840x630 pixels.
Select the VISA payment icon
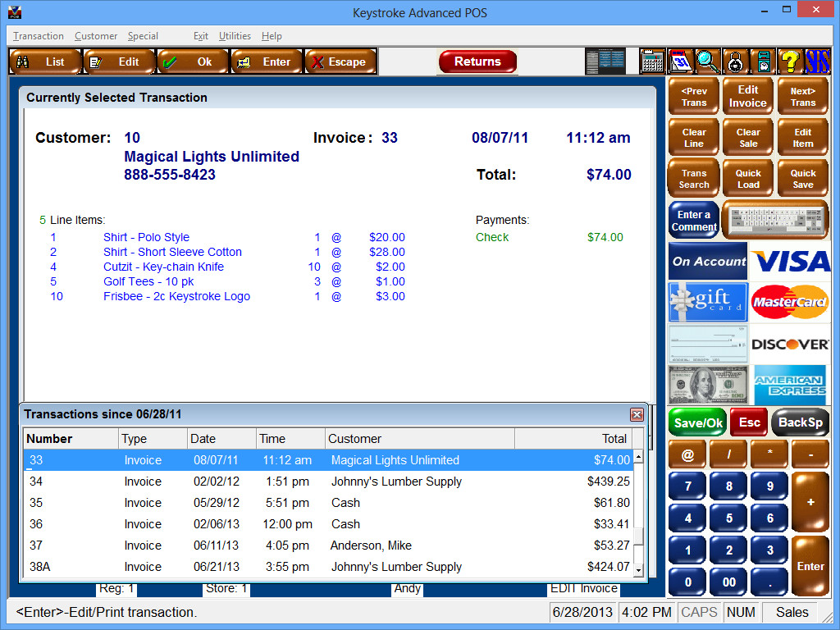pyautogui.click(x=790, y=261)
